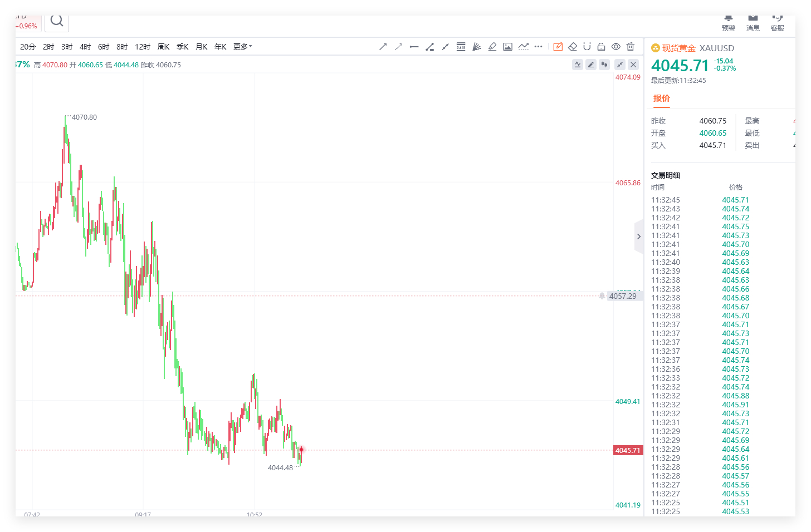Switch to the 年K timeframe
811x532 pixels.
click(221, 47)
